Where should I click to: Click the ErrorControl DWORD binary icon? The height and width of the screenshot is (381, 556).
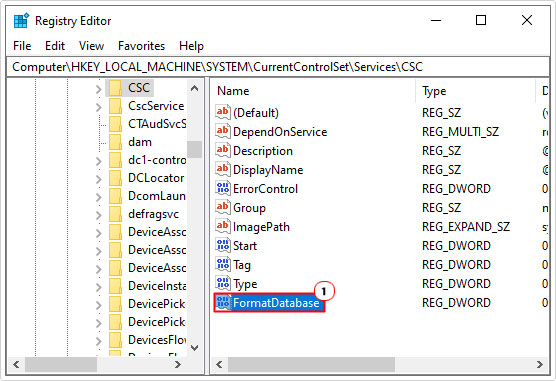tap(223, 189)
